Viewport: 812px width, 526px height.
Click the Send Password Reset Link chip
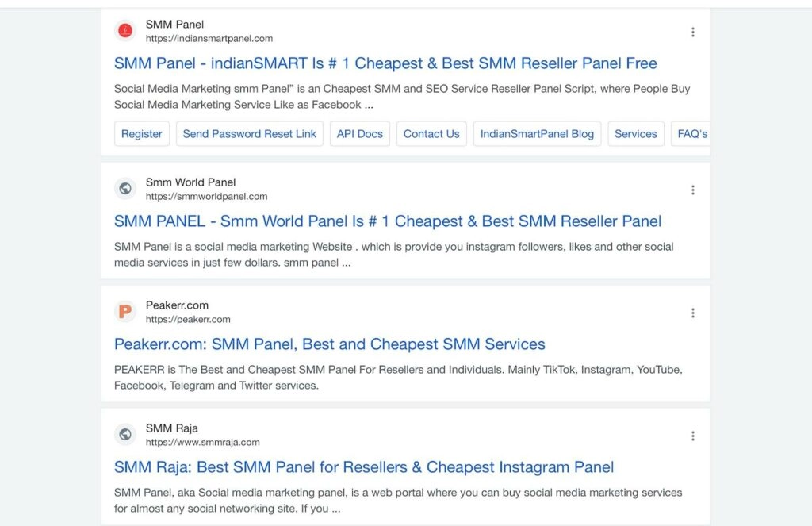250,134
